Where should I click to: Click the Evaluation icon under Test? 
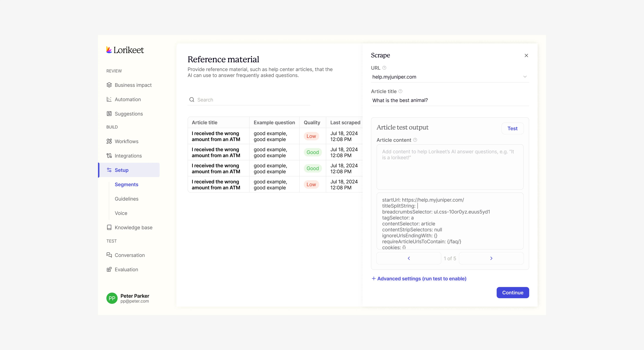click(x=109, y=270)
